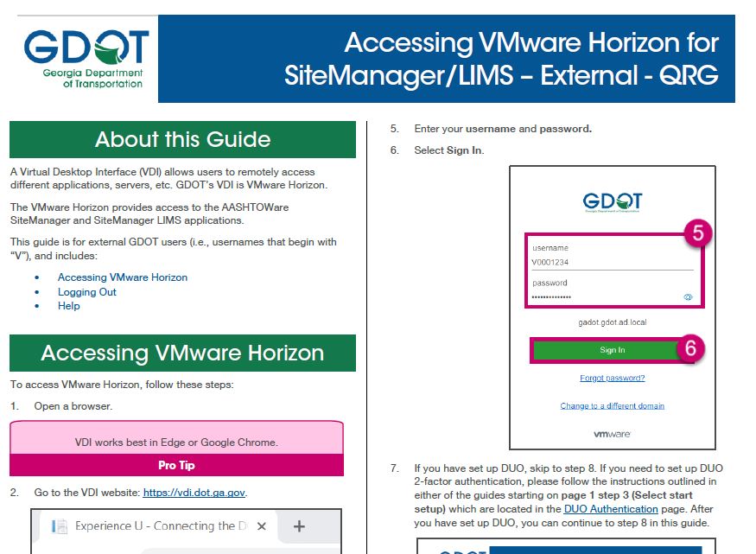Click the step text 'Select Sign In.'

click(x=449, y=150)
